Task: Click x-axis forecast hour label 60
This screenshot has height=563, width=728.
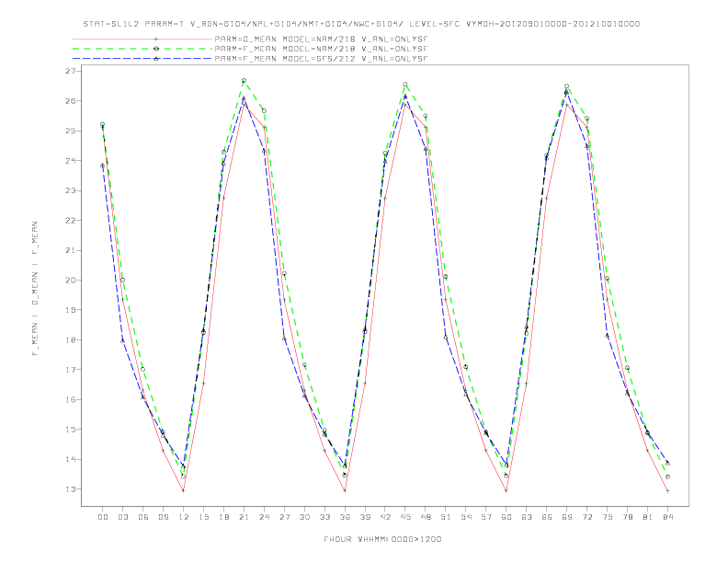Action: pyautogui.click(x=506, y=517)
